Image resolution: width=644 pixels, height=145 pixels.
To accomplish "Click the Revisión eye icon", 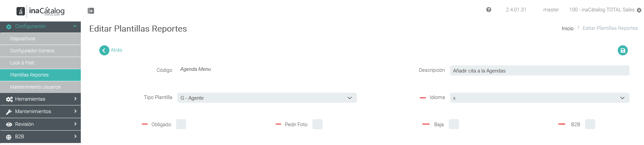I will click(x=9, y=124).
